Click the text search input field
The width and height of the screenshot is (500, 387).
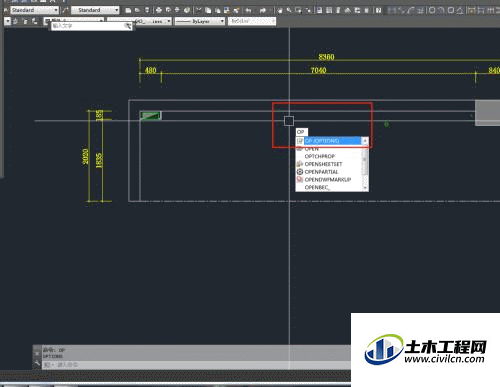88,26
